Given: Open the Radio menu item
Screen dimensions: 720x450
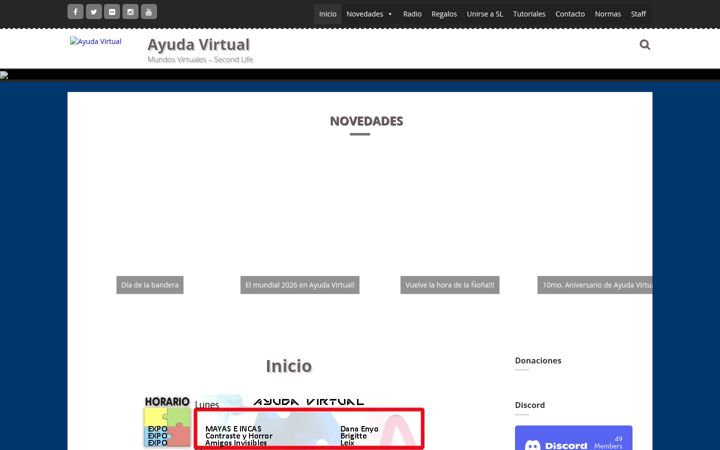Looking at the screenshot, I should point(412,14).
